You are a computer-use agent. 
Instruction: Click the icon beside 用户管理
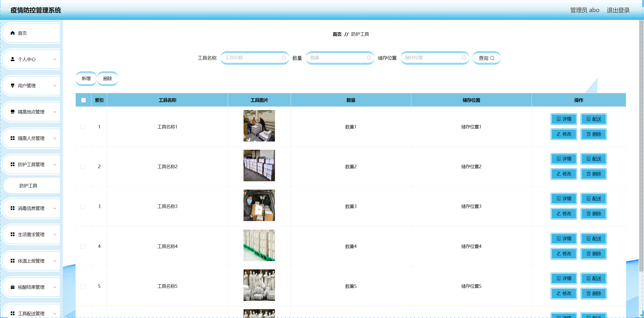(x=13, y=86)
